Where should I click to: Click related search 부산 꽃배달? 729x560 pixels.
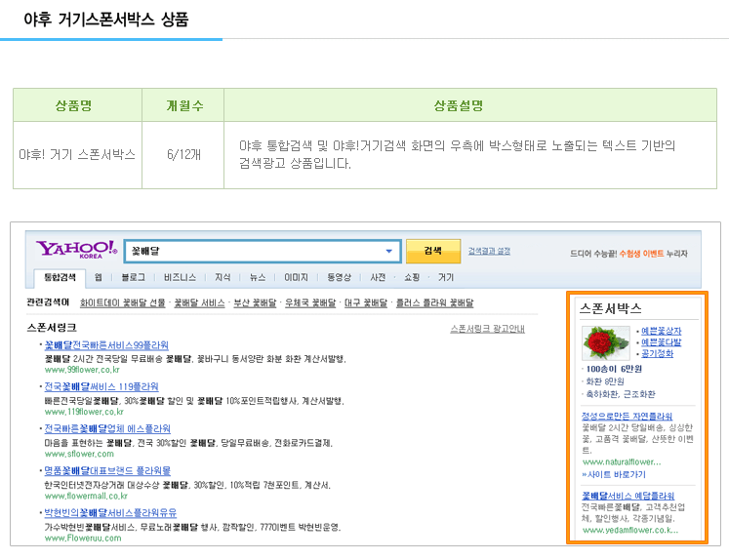tap(255, 303)
